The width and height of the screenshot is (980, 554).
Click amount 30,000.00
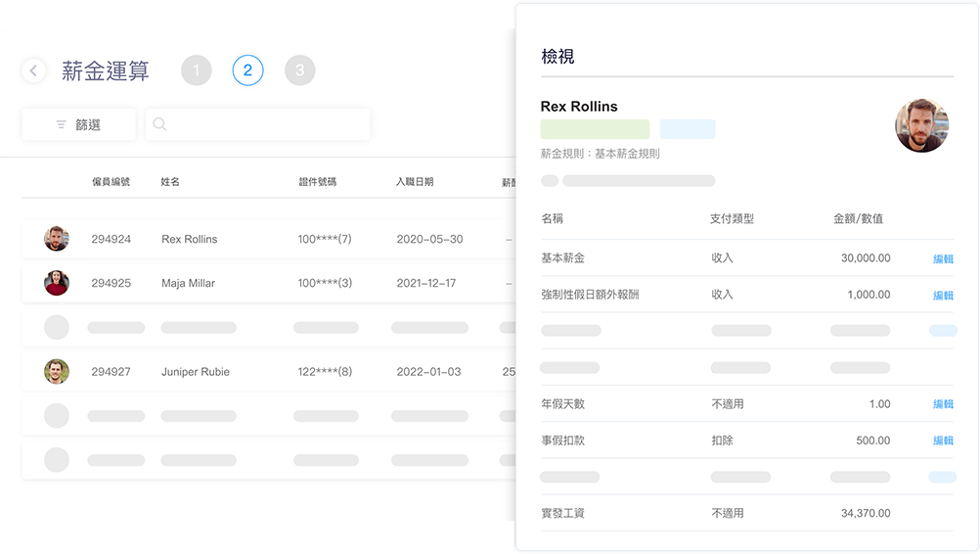click(x=866, y=258)
